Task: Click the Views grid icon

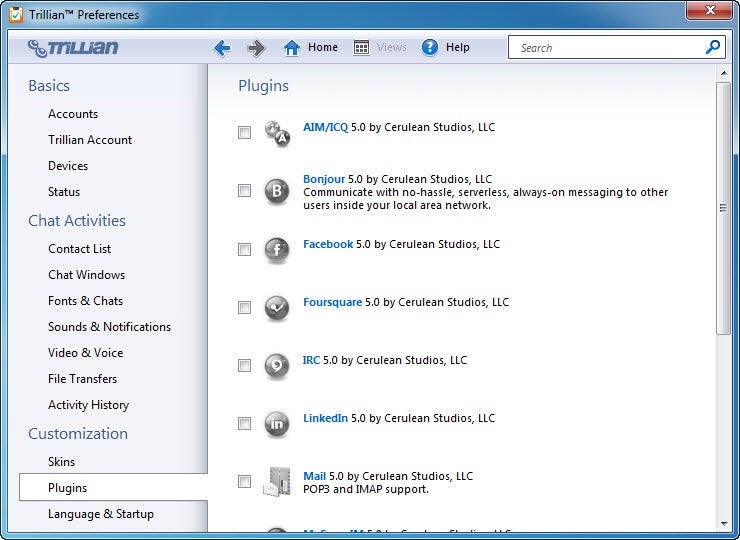Action: [x=361, y=48]
